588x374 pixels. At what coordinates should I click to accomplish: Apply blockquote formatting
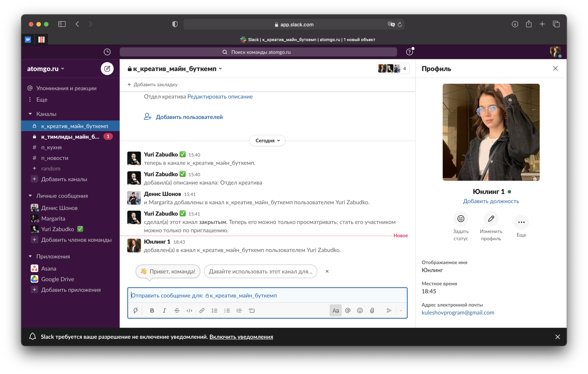(239, 310)
